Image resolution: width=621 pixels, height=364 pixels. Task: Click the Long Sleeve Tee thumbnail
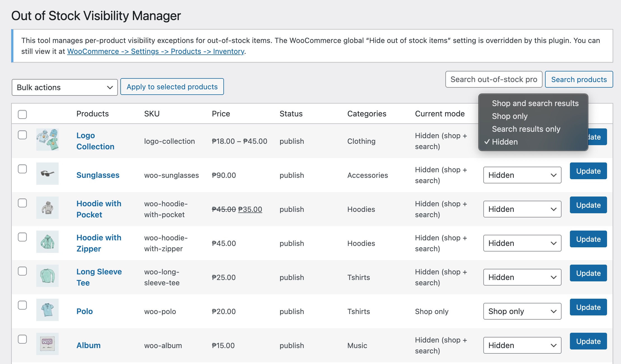click(47, 276)
